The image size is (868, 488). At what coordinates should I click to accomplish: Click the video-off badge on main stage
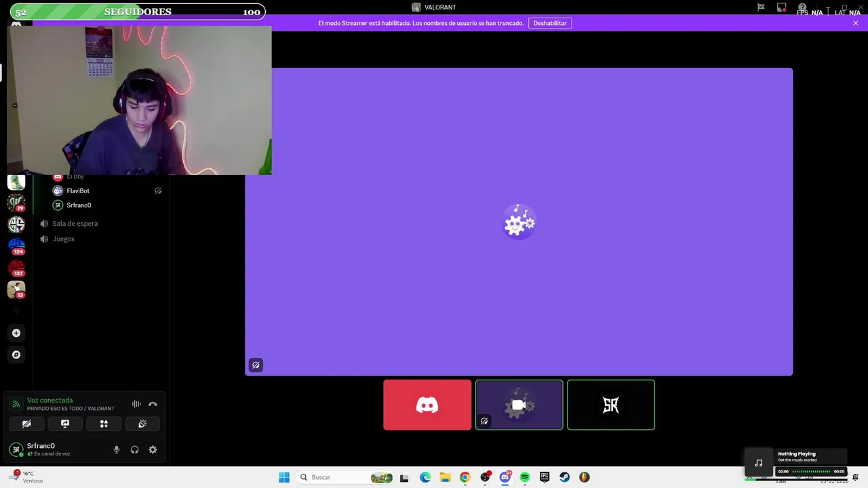[256, 365]
